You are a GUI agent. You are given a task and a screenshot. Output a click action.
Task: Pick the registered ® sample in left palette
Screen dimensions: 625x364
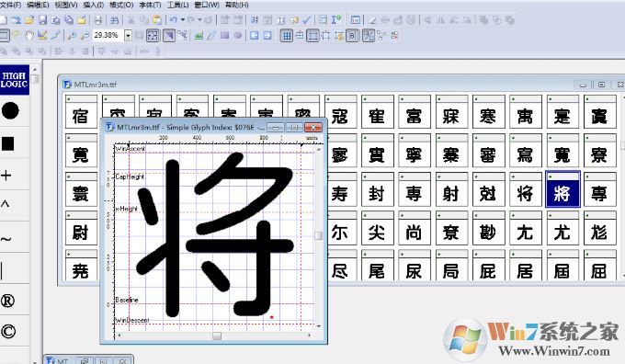click(7, 301)
